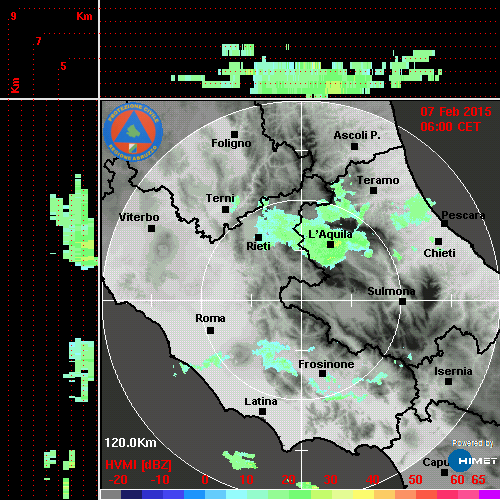Click the Teramo city marker square

coord(374,191)
